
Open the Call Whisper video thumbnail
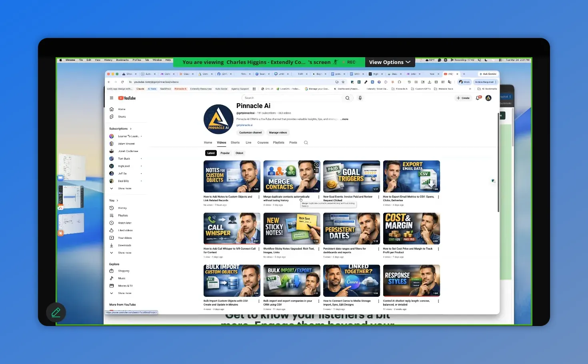pos(232,228)
